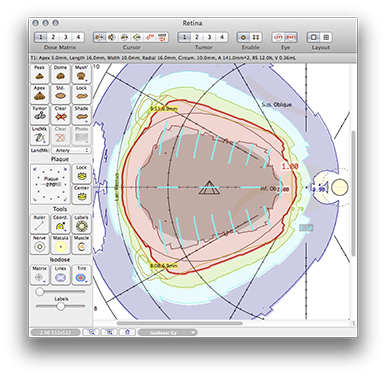This screenshot has width=386, height=377.
Task: Click the vertical scrollbar right of retina view
Action: point(353,193)
